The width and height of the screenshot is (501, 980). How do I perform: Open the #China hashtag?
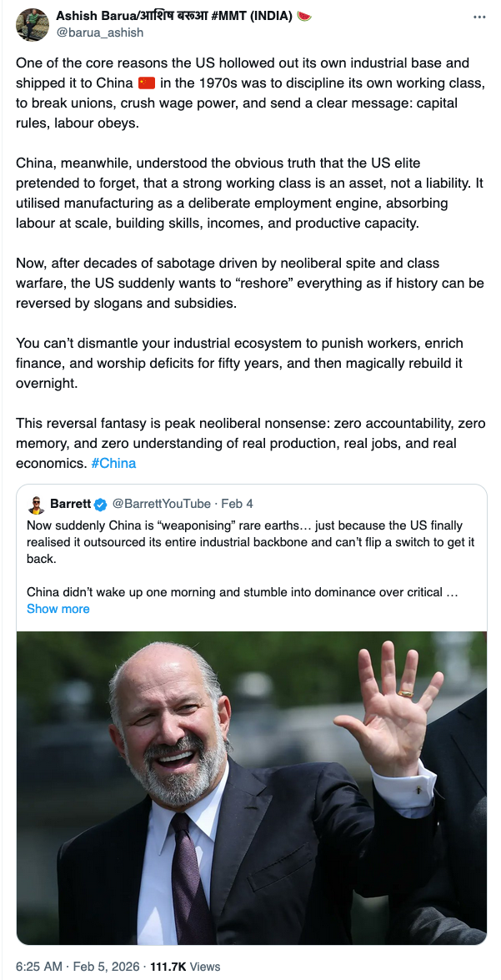[113, 463]
